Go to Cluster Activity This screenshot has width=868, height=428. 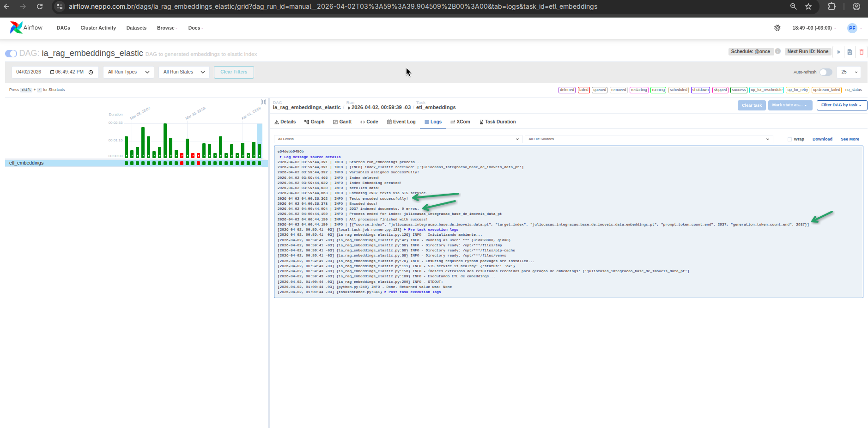[x=98, y=28]
